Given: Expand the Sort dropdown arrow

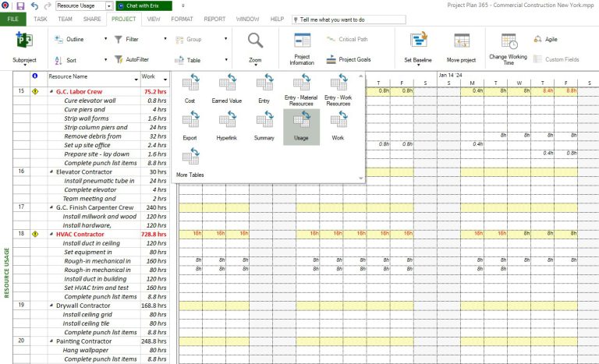Looking at the screenshot, I should pos(106,60).
